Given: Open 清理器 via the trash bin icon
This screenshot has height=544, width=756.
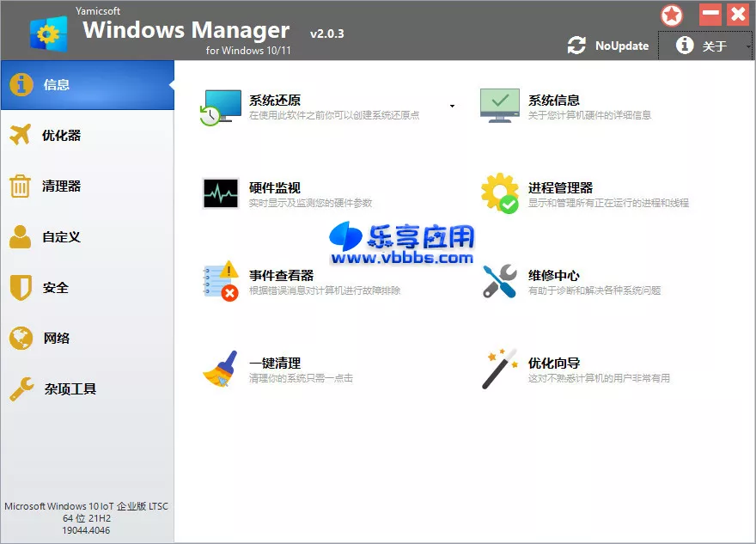Looking at the screenshot, I should [x=19, y=186].
